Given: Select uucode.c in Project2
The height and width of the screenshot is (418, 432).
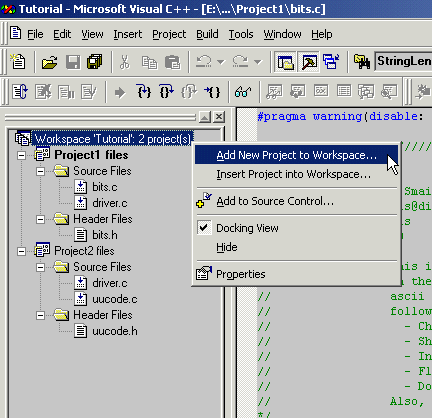Looking at the screenshot, I should [115, 299].
